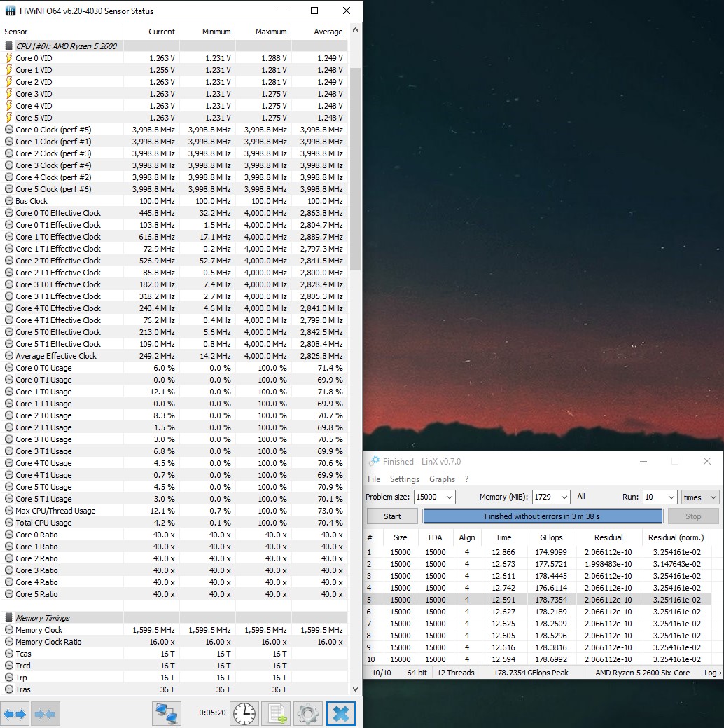Click the All memory button in LinX

pyautogui.click(x=581, y=496)
